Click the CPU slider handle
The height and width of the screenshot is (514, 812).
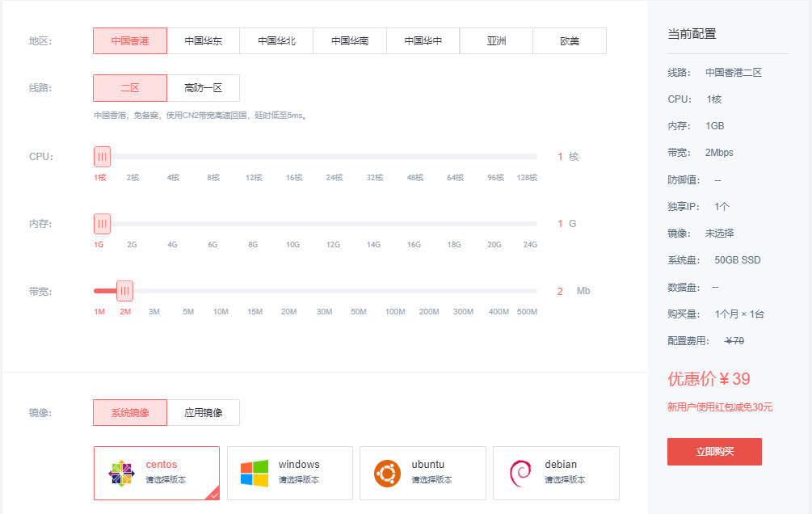coord(102,157)
